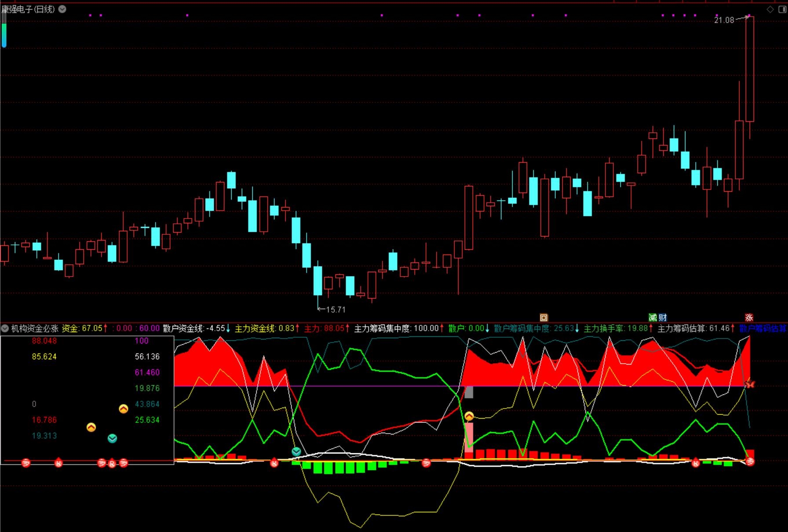Screen dimensions: 788x532
Task: Click the rightmost R marker near chart end
Action: [696, 463]
